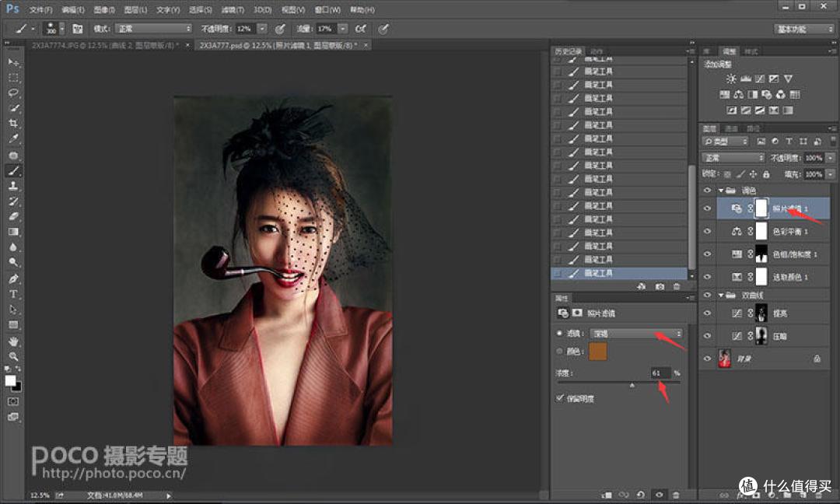
Task: Hide the 背景 layer
Action: click(707, 359)
